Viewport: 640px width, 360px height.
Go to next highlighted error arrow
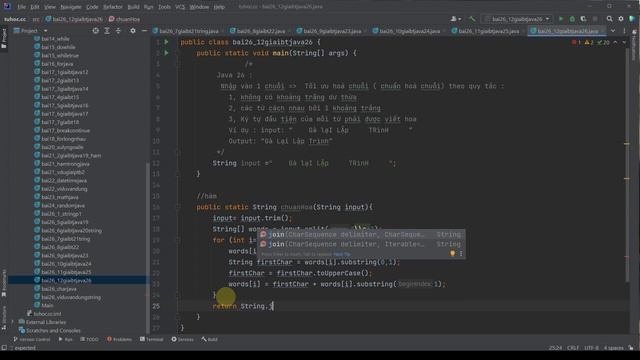pos(624,42)
